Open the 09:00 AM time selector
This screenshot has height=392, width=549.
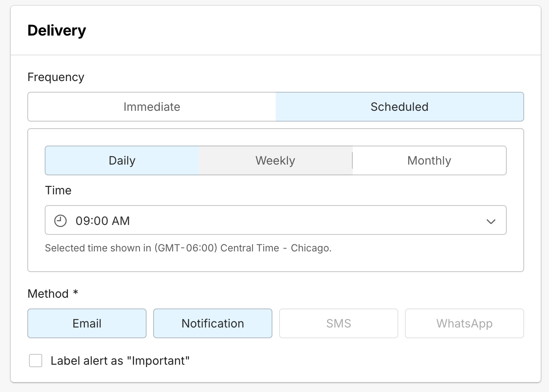(275, 220)
